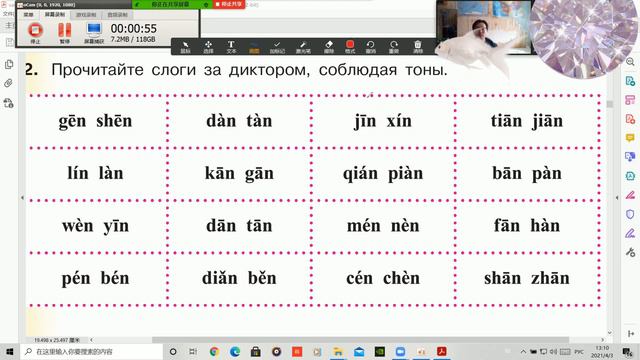The image size is (640, 360).
Task: Open File Explorer from taskbar
Action: (338, 351)
